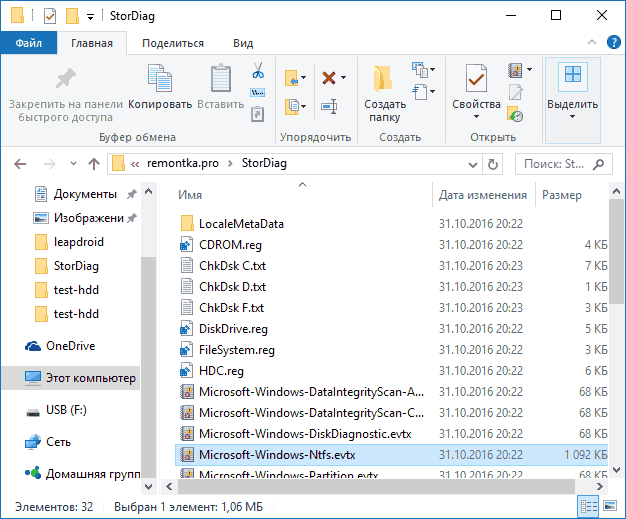
Task: Click the Cut scissors icon
Action: click(x=258, y=70)
